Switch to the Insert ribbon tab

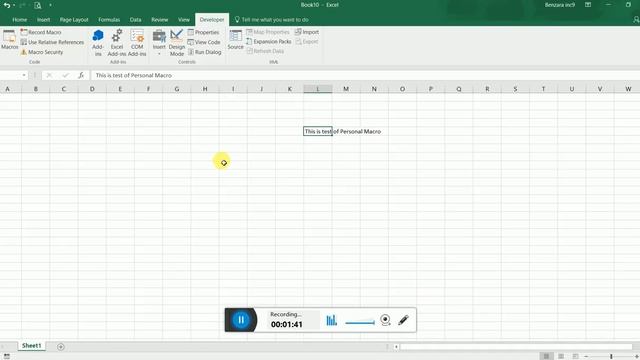pyautogui.click(x=43, y=20)
